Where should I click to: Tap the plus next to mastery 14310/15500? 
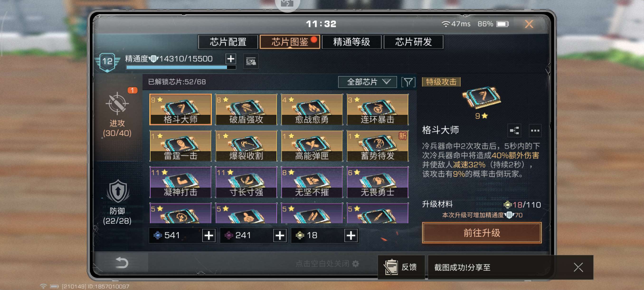(x=231, y=59)
